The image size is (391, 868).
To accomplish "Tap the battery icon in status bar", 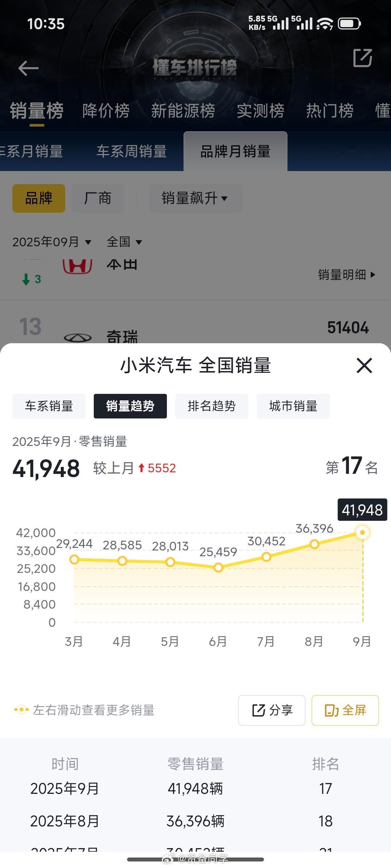I will (349, 24).
